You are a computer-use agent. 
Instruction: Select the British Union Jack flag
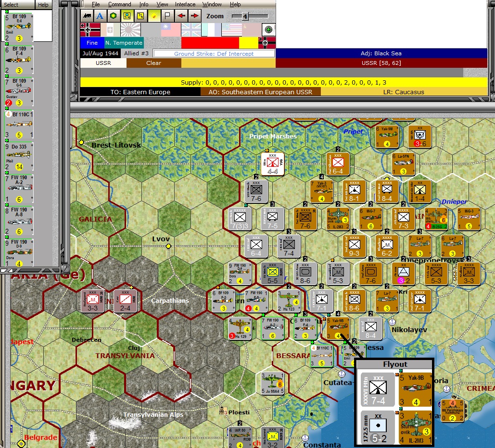click(x=191, y=30)
